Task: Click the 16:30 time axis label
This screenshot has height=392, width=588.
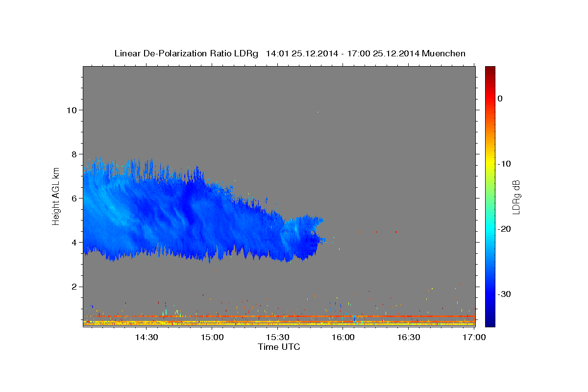Action: (x=409, y=337)
